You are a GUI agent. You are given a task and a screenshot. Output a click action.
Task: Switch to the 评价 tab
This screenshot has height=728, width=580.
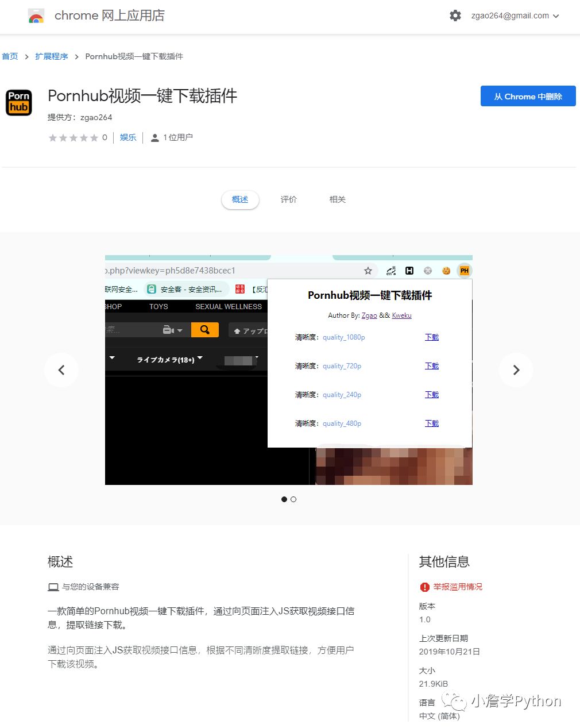click(x=289, y=199)
